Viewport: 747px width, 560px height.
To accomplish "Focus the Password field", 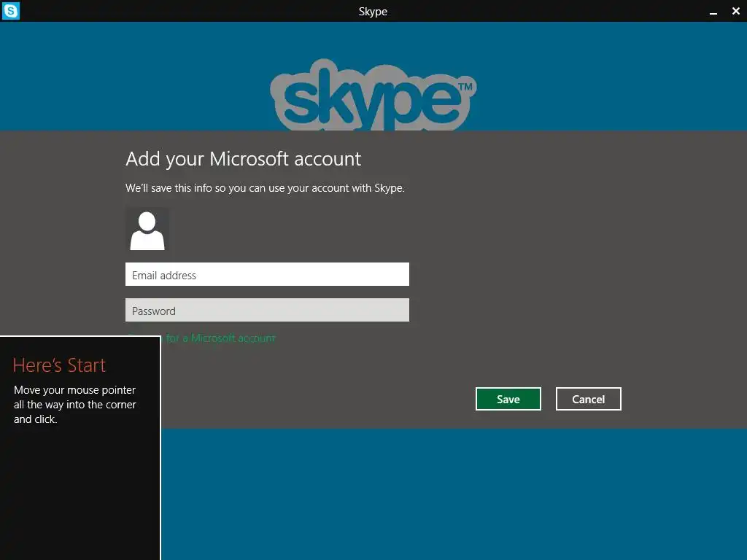I will pyautogui.click(x=267, y=310).
